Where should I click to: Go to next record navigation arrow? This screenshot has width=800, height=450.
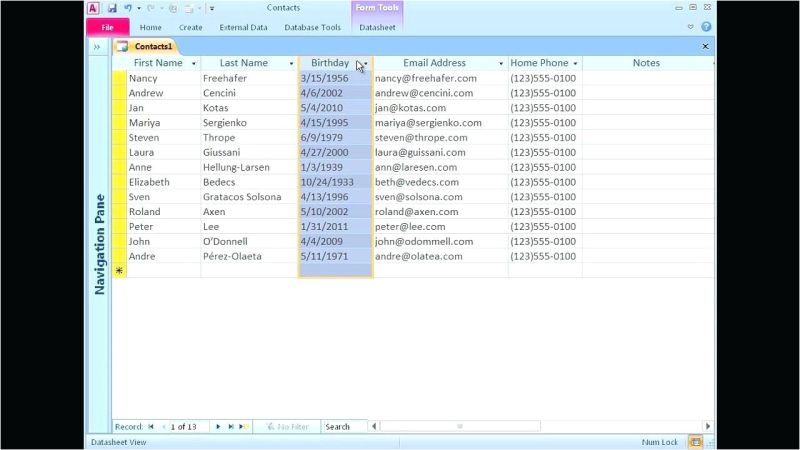[x=218, y=427]
